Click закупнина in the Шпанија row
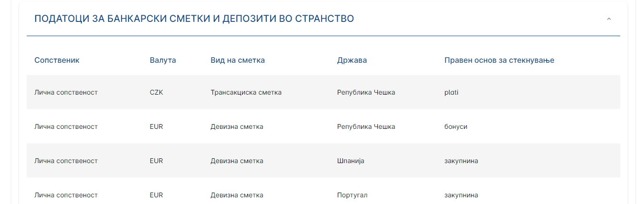Image resolution: width=644 pixels, height=204 pixels. pos(461,161)
